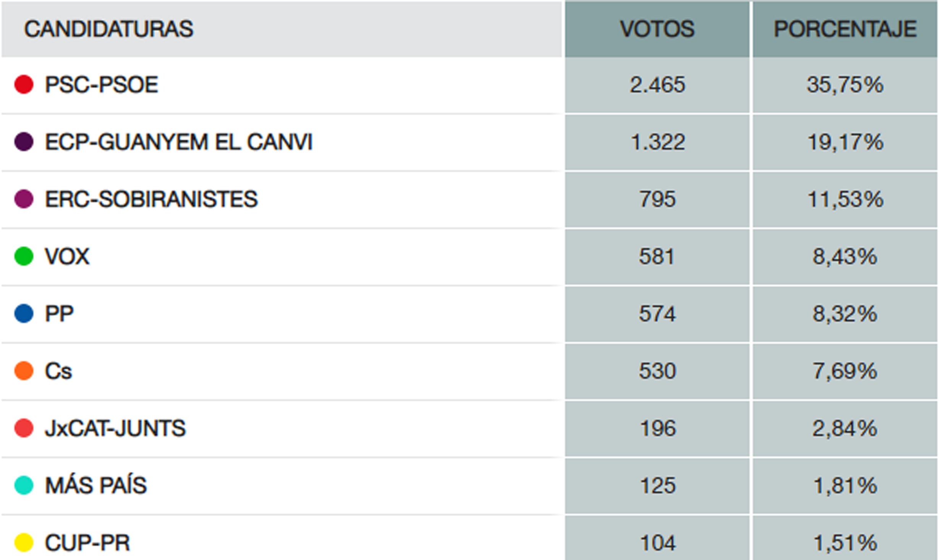Click the dark purple ECP-GUANYEM EL CANVI dot

click(24, 142)
